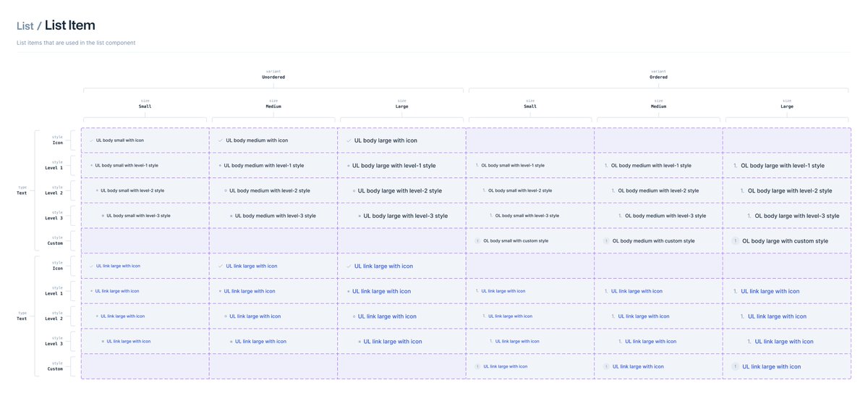Screen dimensions: 868x396
Task: Click bullet dot before 'UL body large with level-1 style'
Action: tap(349, 166)
